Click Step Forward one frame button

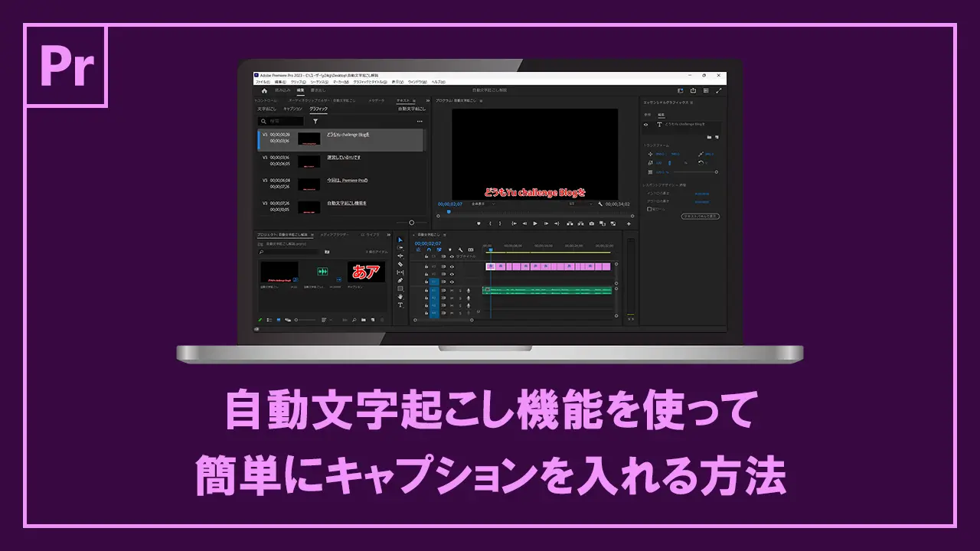click(546, 223)
